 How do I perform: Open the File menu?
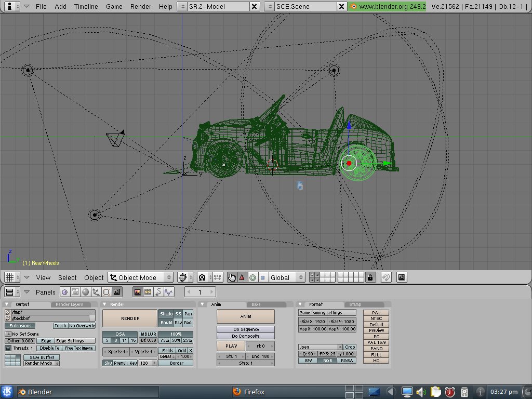tap(41, 6)
